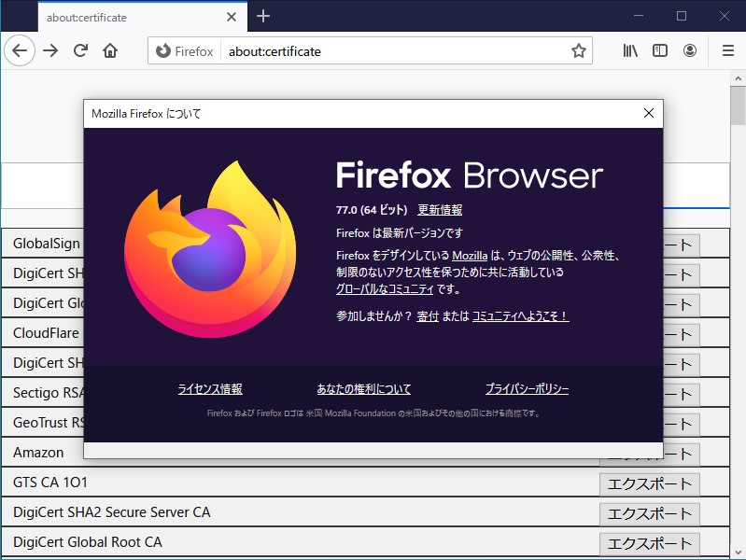746x560 pixels.
Task: Open the プライバシーポリシー link
Action: [x=528, y=388]
